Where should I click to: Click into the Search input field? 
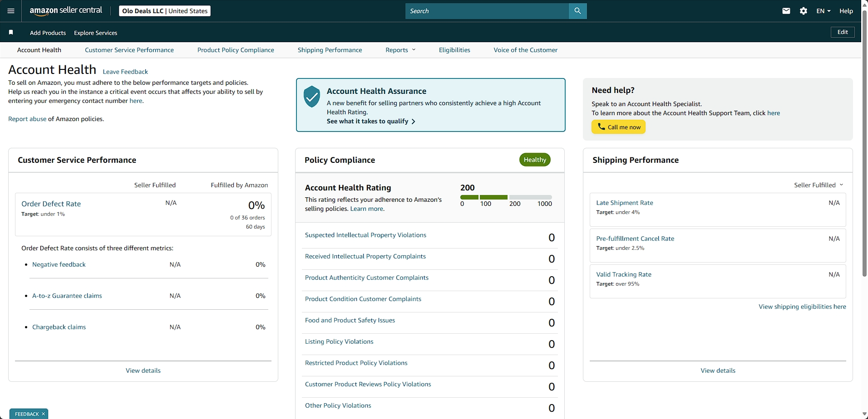487,11
